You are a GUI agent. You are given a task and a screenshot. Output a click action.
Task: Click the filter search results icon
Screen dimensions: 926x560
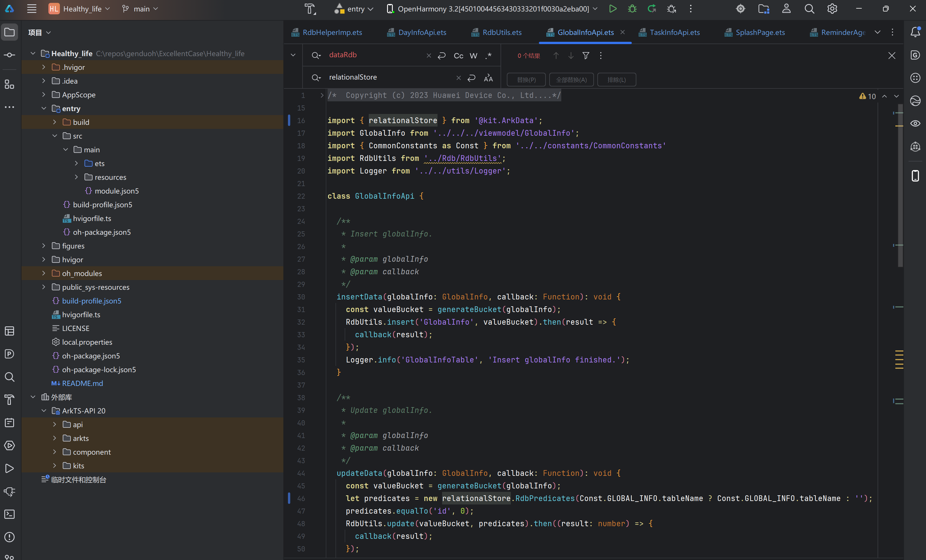point(586,56)
